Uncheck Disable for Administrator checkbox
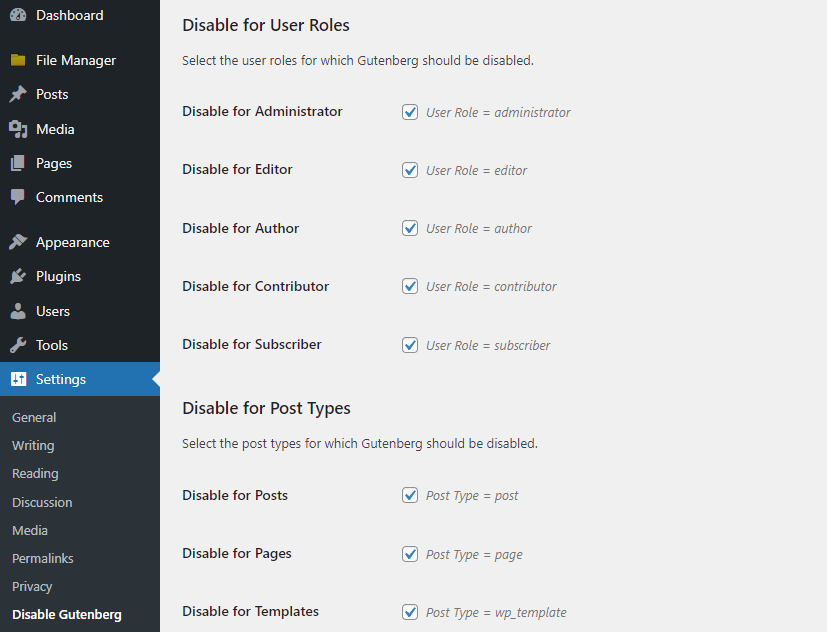Image resolution: width=827 pixels, height=632 pixels. coord(410,112)
